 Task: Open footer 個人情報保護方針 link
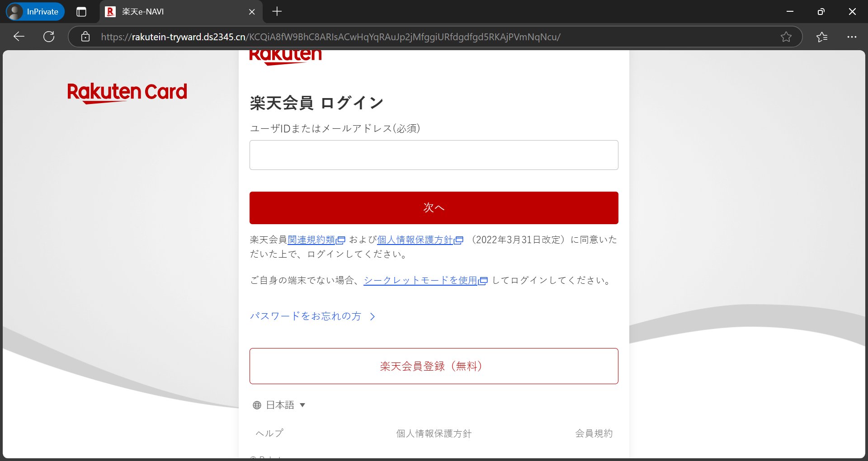434,433
